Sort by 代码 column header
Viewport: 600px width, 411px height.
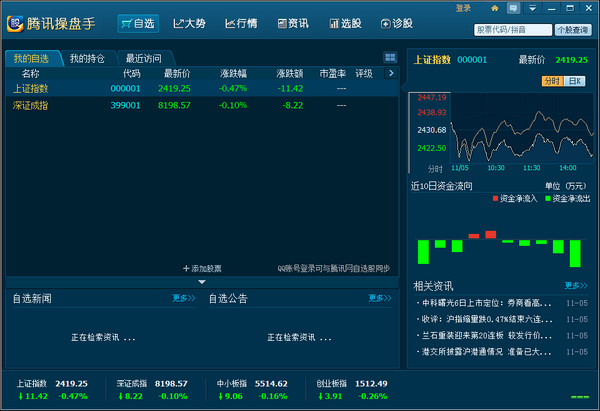tap(131, 73)
